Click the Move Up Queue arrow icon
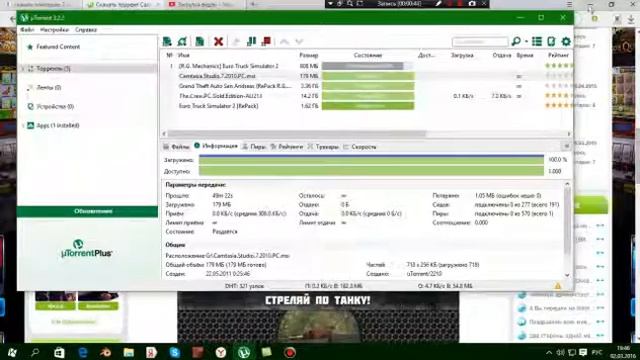Screen dimensions: 640x360 tap(284, 42)
